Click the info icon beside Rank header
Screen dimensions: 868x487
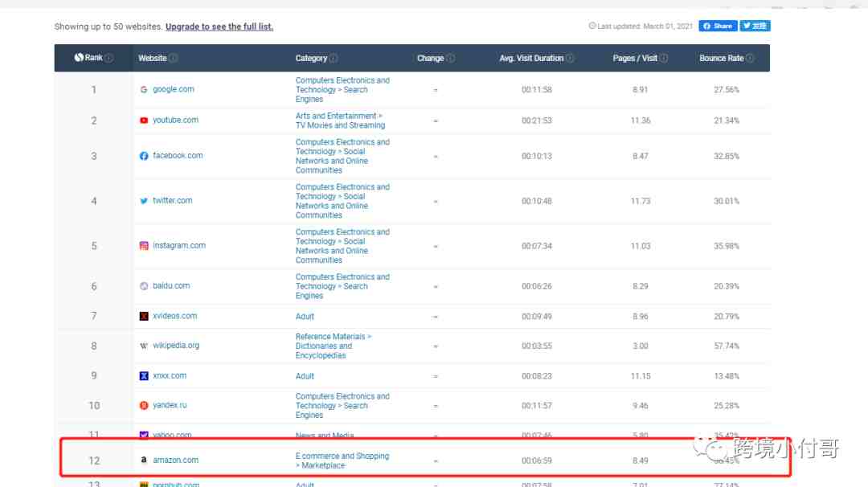[x=109, y=58]
